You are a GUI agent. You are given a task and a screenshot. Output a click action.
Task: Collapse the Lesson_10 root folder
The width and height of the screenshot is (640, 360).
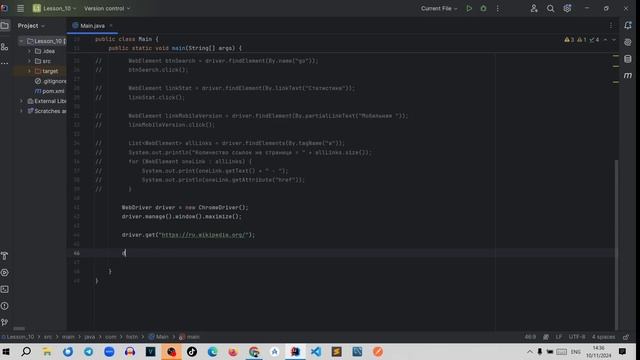click(21, 41)
